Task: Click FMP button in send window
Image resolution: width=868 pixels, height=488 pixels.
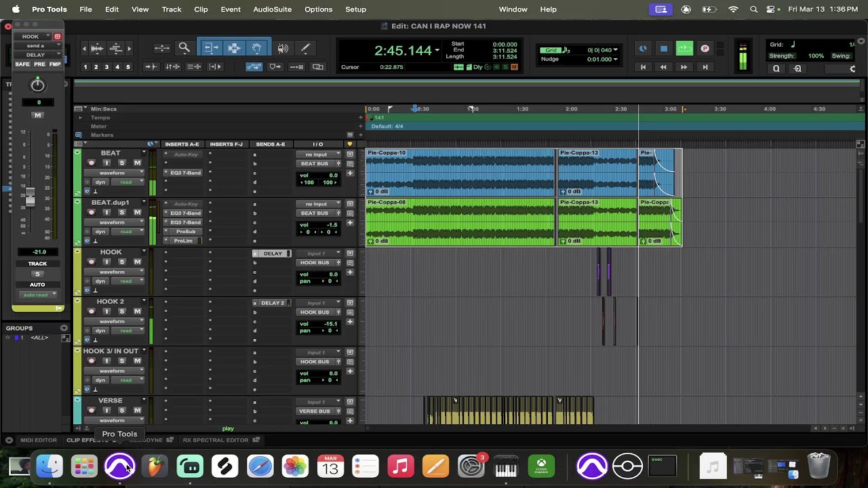Action: click(55, 64)
